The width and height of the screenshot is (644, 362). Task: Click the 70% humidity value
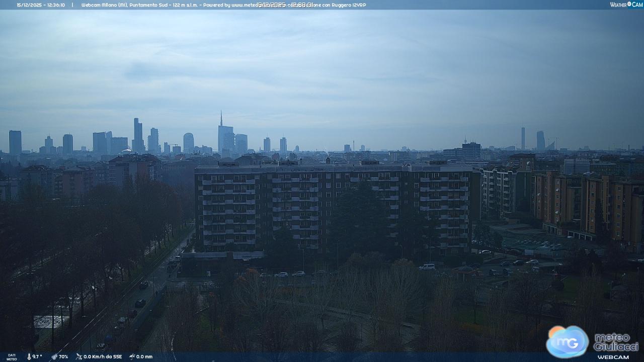63,357
